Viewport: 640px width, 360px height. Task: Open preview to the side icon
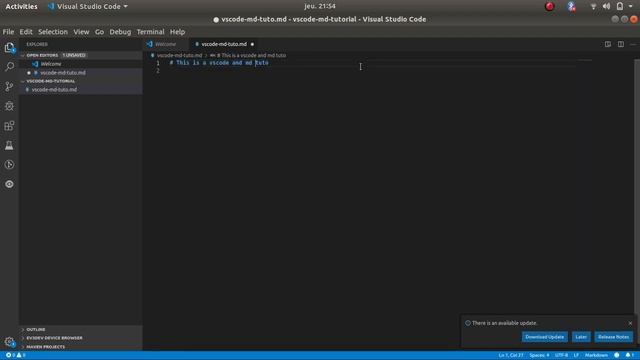tap(608, 44)
